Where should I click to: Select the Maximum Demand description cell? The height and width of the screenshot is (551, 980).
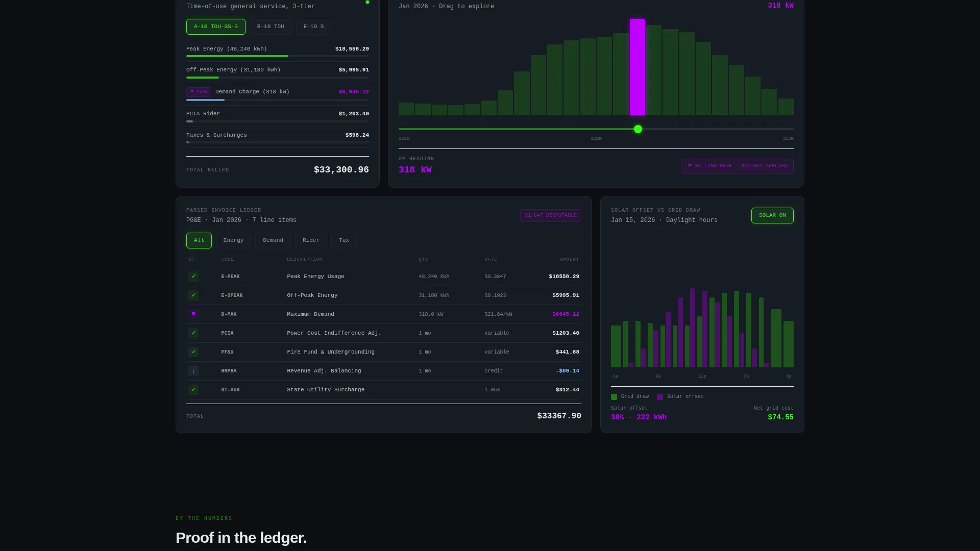click(310, 314)
